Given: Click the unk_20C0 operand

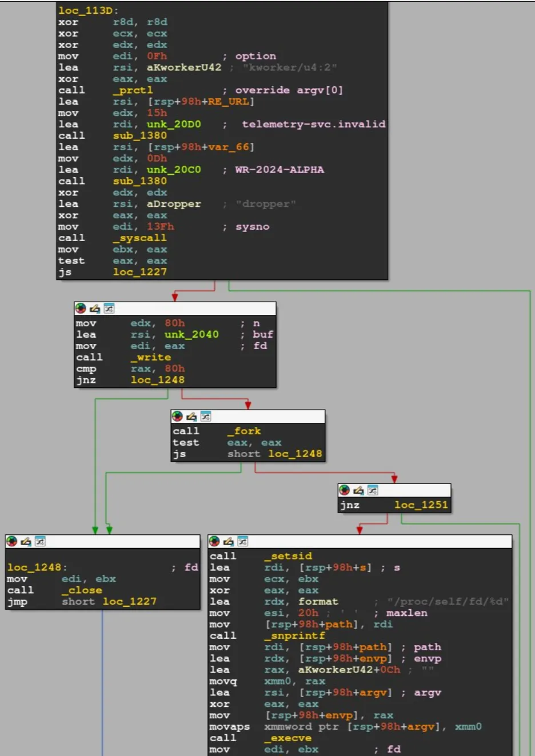Looking at the screenshot, I should coord(174,170).
